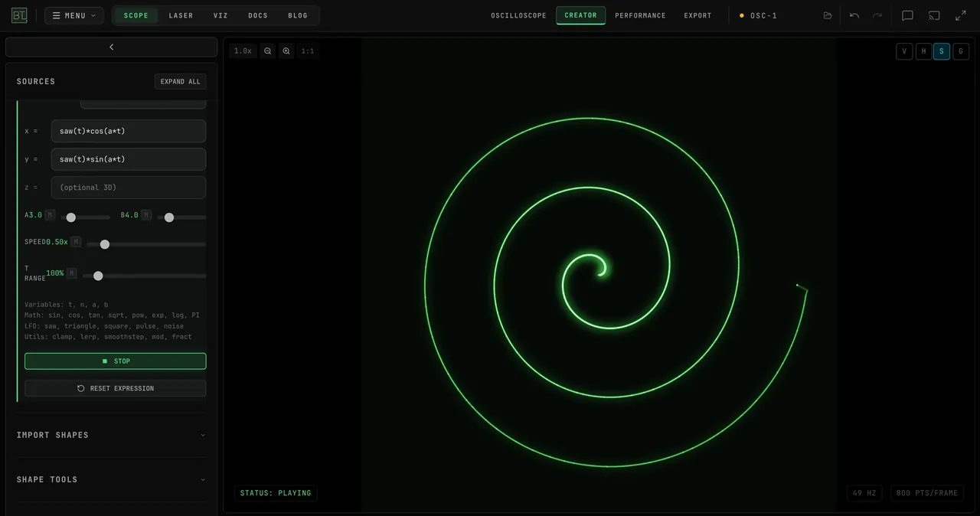Adjust the SPEED slider

(146, 244)
